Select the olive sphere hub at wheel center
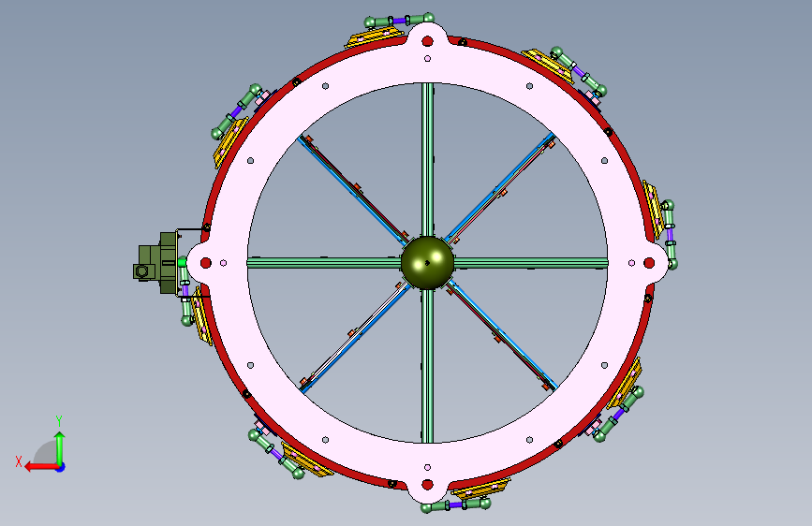This screenshot has height=526, width=812. tap(427, 263)
